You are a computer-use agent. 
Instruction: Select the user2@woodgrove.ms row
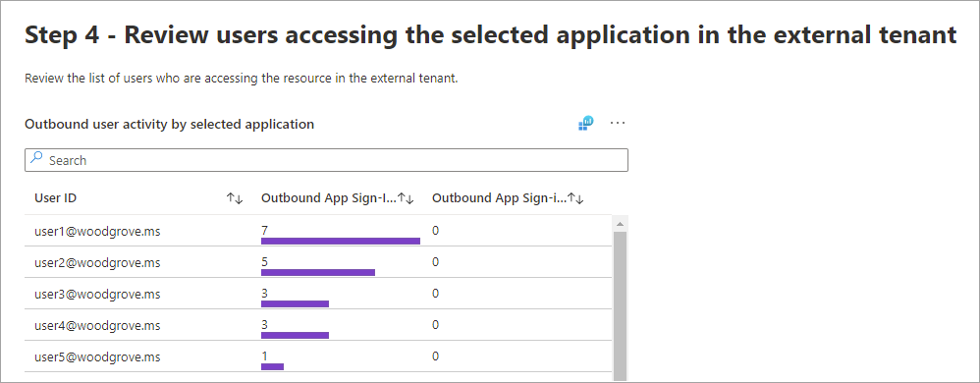[318, 262]
